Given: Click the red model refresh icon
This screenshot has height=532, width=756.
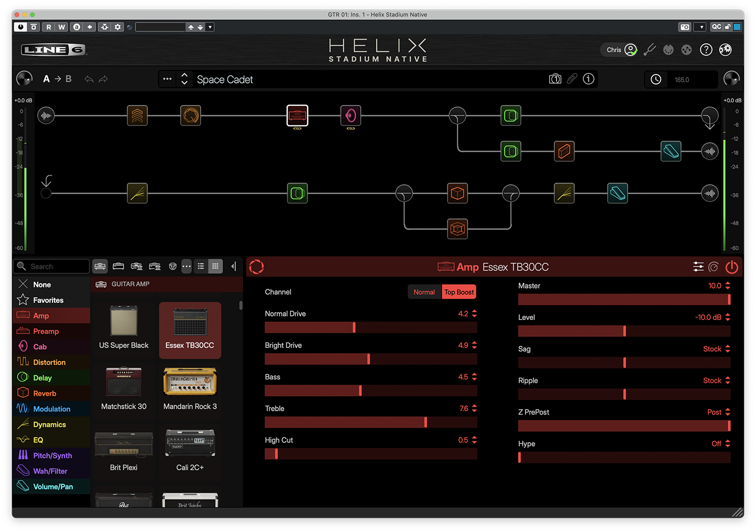Looking at the screenshot, I should pos(257,267).
